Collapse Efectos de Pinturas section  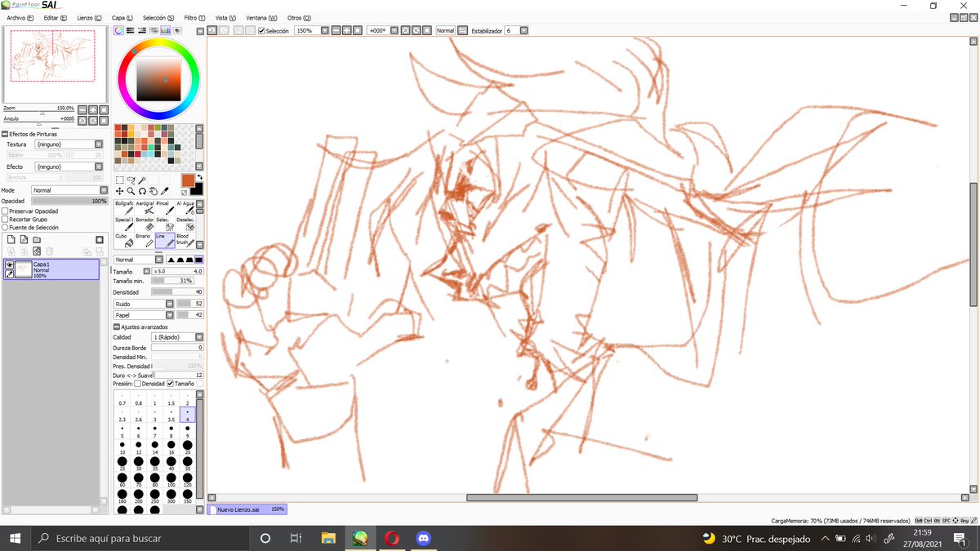point(5,134)
